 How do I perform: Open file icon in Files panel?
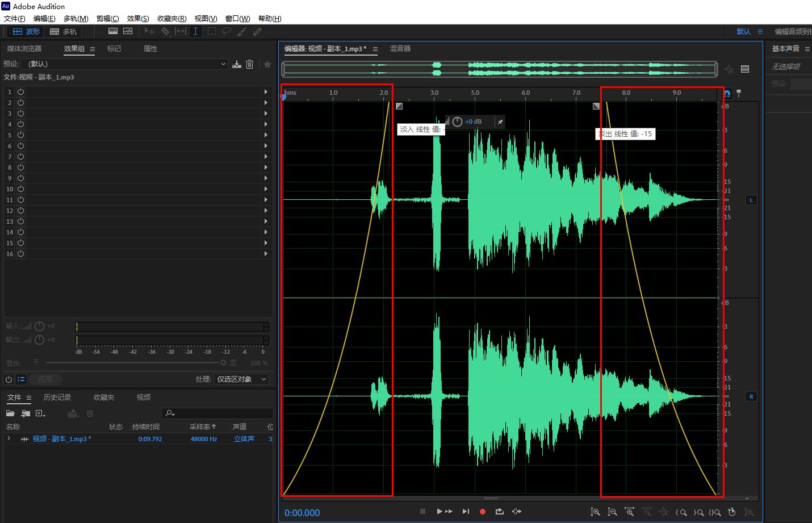tap(10, 413)
